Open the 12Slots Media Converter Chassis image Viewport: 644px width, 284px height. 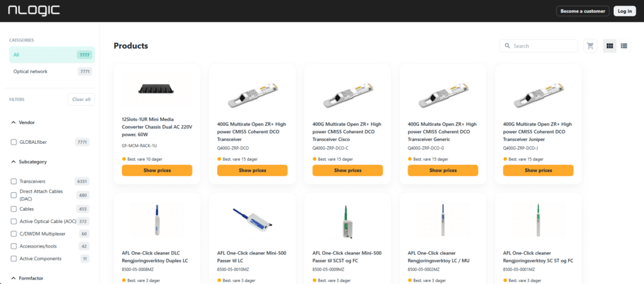[x=157, y=88]
